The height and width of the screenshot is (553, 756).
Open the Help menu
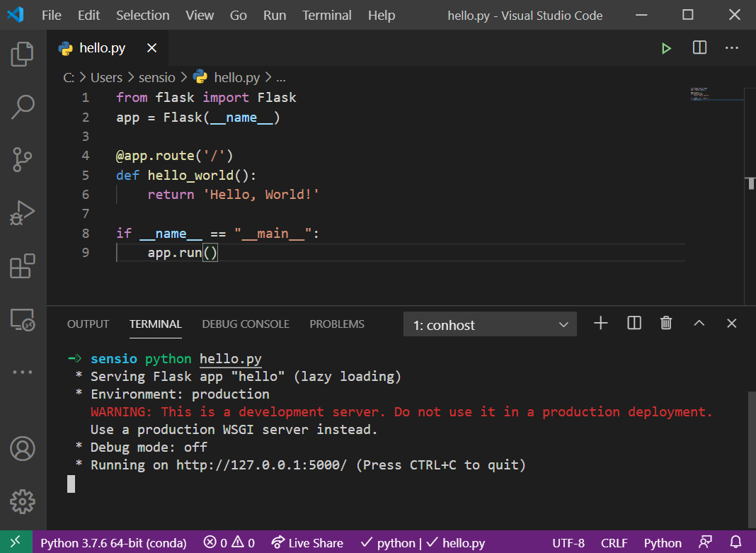click(382, 16)
